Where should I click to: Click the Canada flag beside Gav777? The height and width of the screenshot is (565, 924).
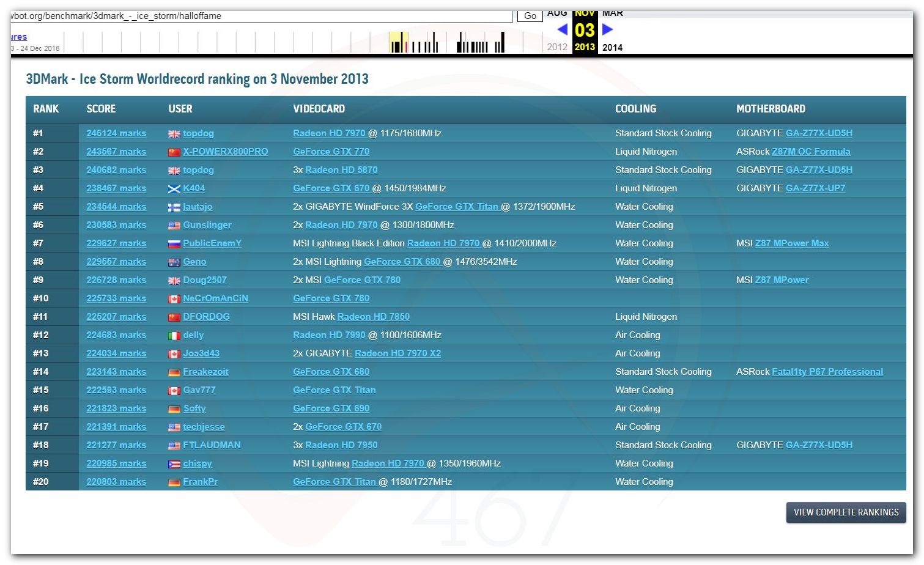pos(174,391)
